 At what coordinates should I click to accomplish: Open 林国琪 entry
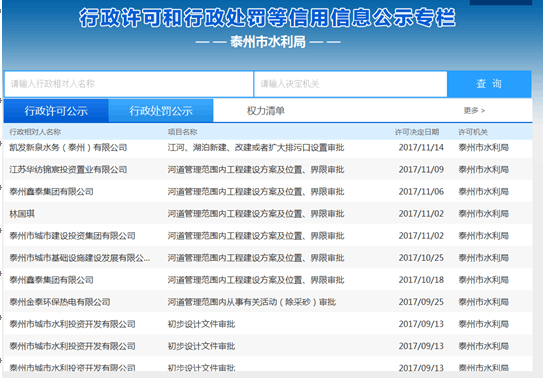point(22,214)
